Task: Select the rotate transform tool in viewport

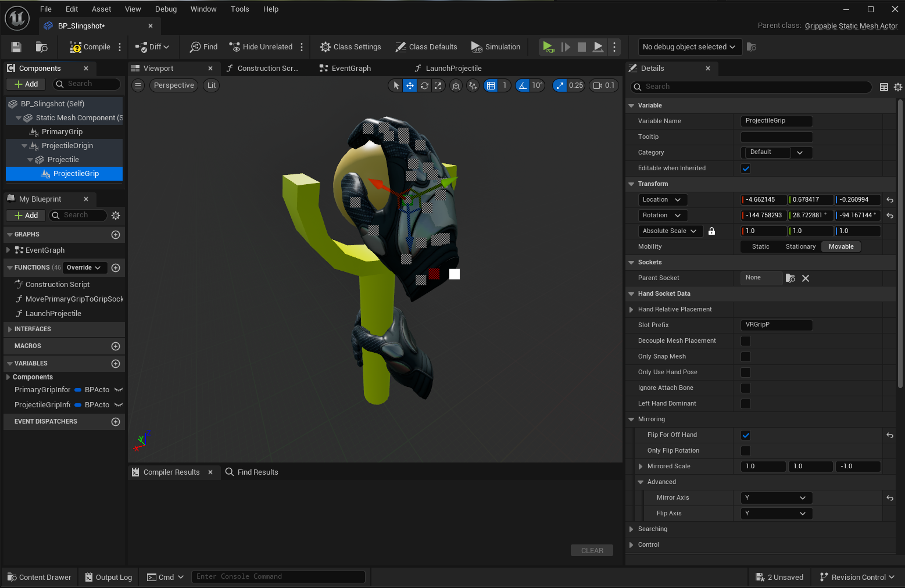Action: click(424, 85)
